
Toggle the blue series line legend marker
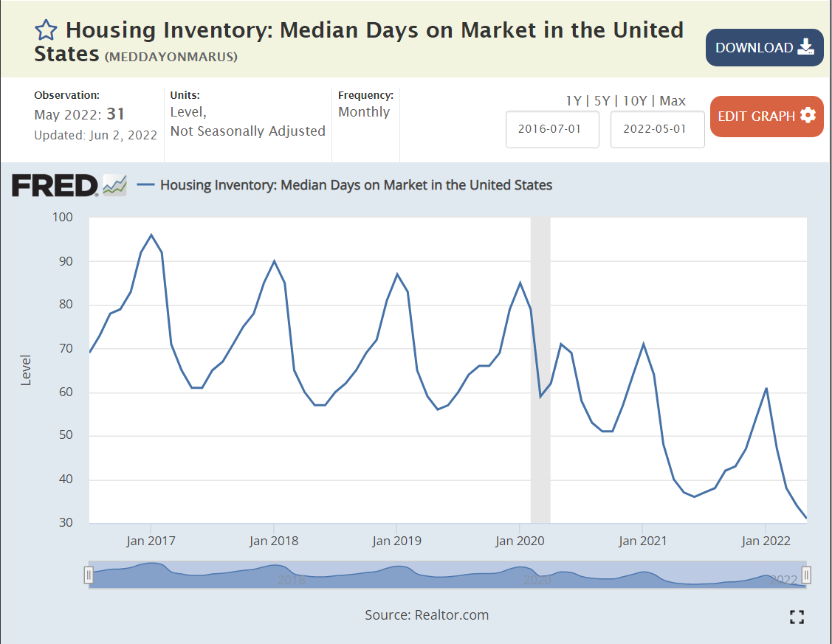tap(145, 185)
